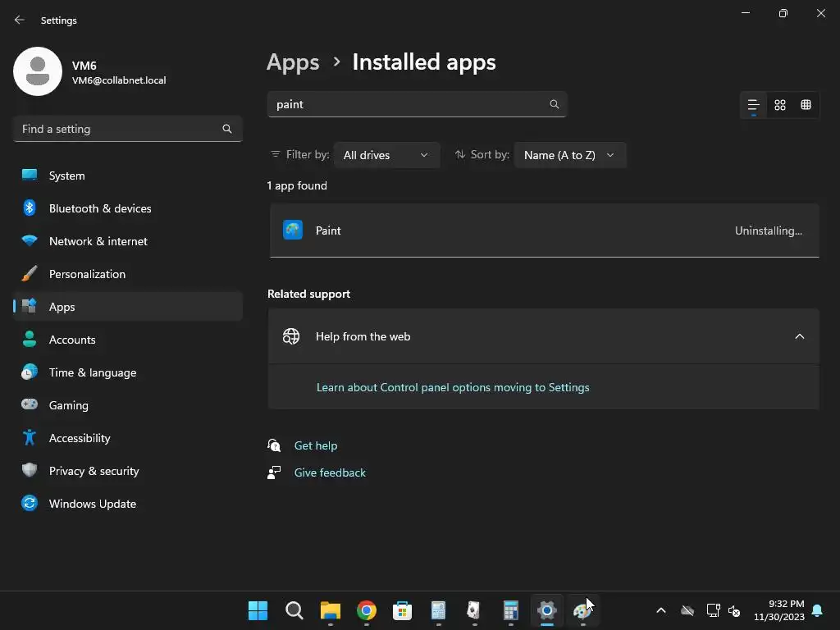Open Accessibility settings
The height and width of the screenshot is (630, 840).
point(127,438)
